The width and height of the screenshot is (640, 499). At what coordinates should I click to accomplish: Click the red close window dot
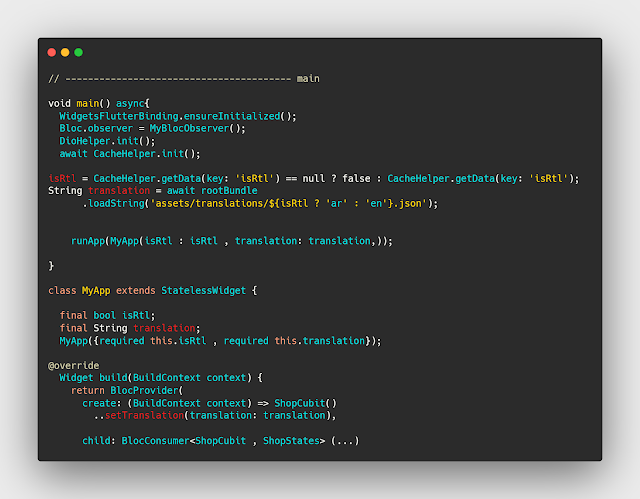click(x=52, y=52)
